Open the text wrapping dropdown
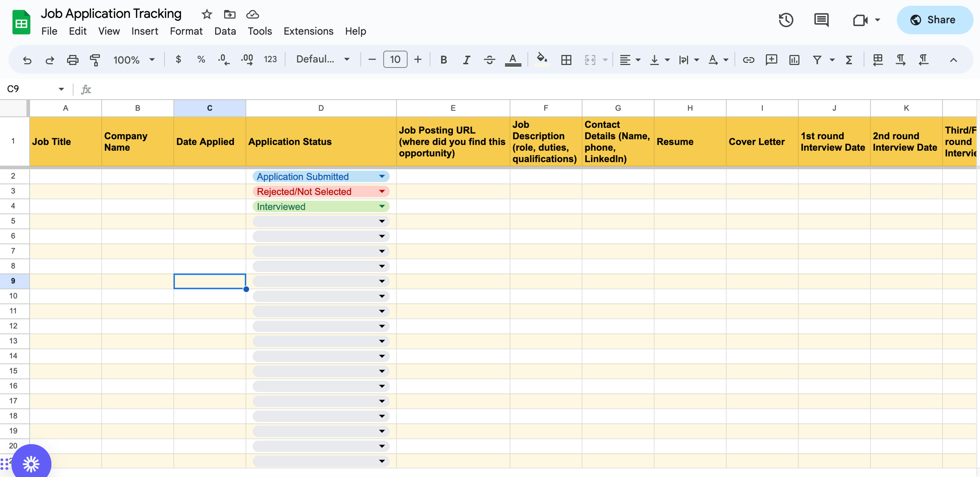The image size is (980, 477). pos(688,60)
